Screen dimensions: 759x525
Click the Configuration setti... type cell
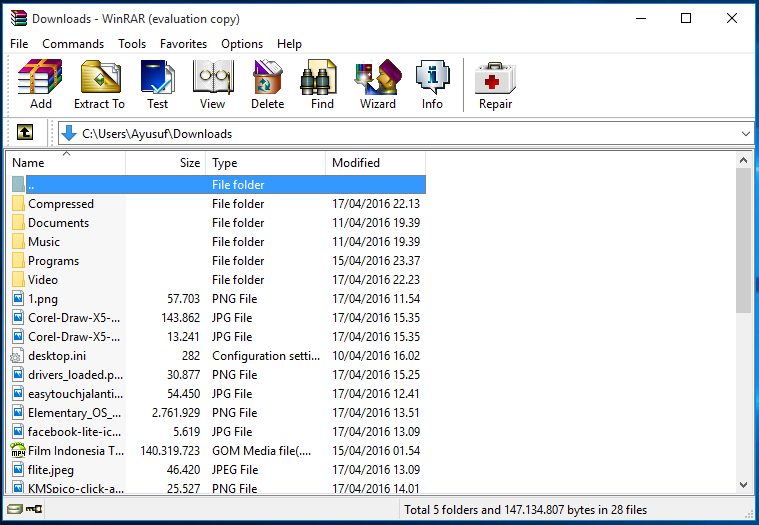(266, 356)
